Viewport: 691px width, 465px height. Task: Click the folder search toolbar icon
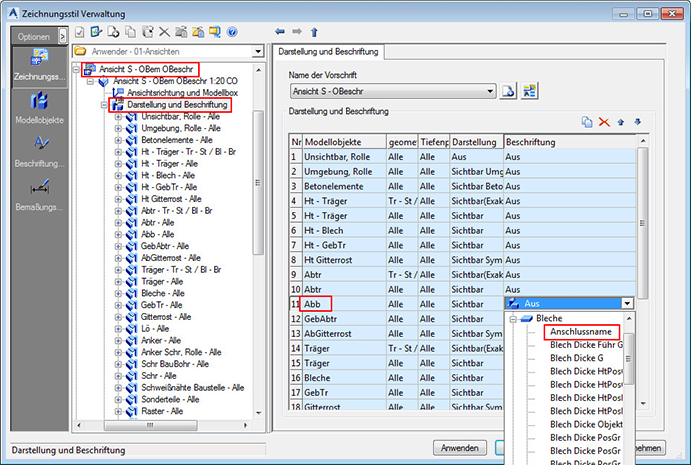tap(215, 32)
